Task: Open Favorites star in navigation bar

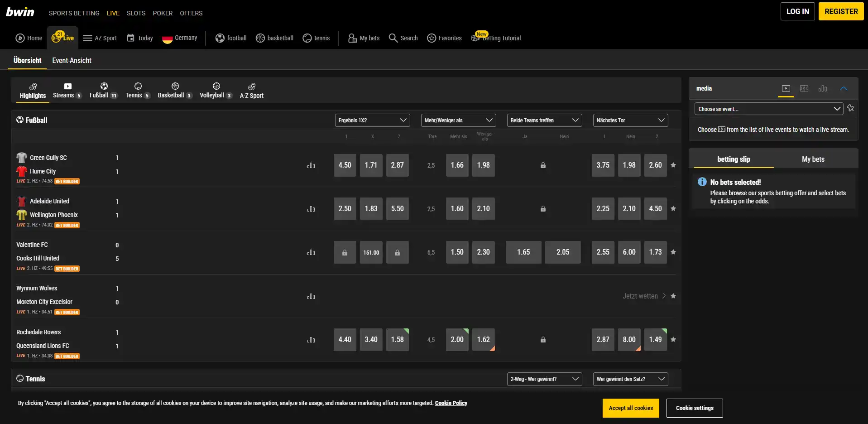Action: [432, 38]
